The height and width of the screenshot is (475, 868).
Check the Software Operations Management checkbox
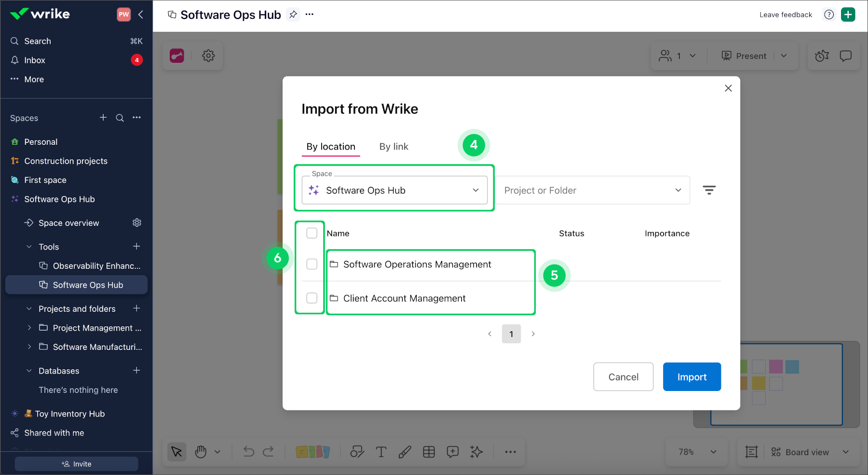(x=311, y=264)
